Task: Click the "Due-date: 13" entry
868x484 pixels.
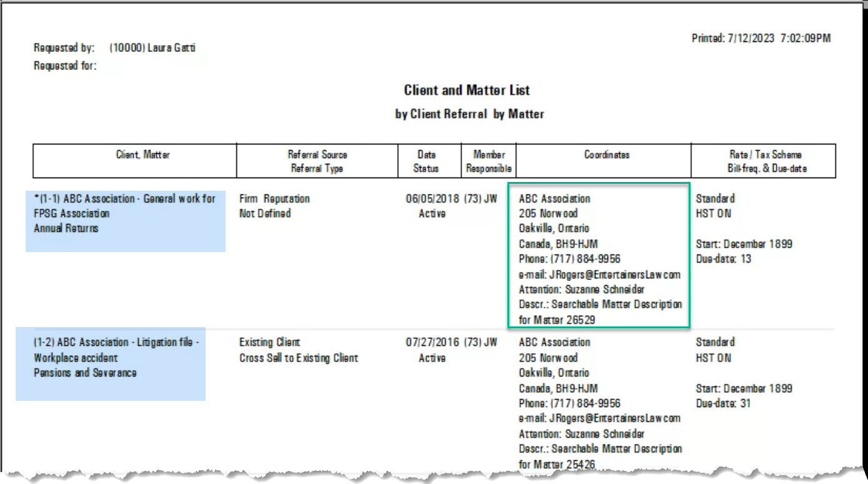Action: click(724, 259)
